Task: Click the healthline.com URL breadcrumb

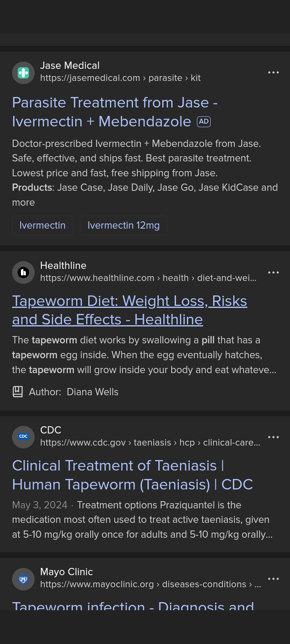Action: tap(148, 278)
